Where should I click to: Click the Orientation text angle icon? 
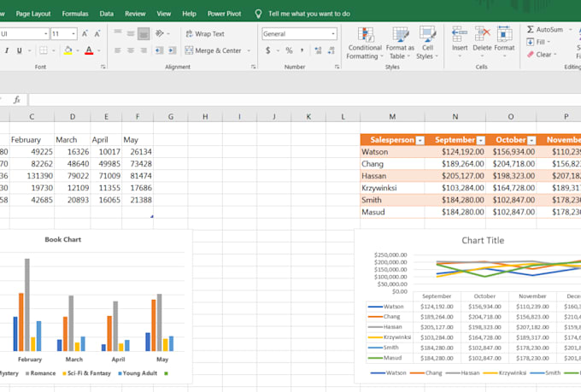[160, 33]
